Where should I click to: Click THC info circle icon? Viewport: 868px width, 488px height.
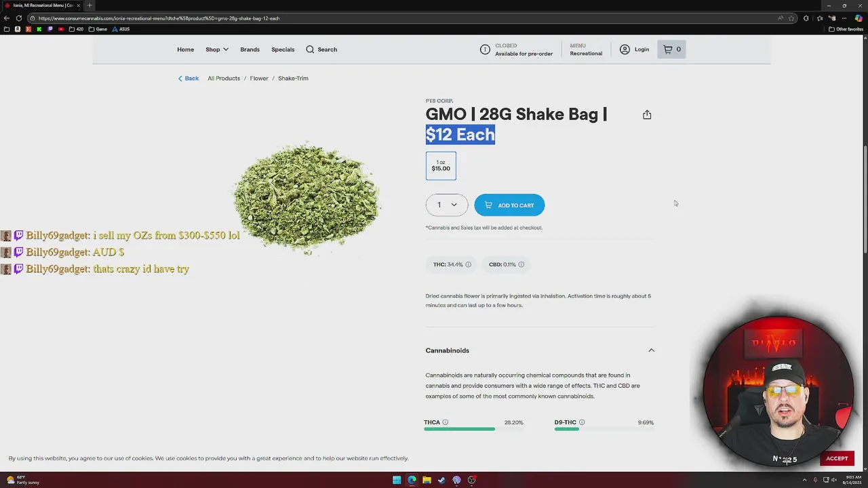[468, 264]
